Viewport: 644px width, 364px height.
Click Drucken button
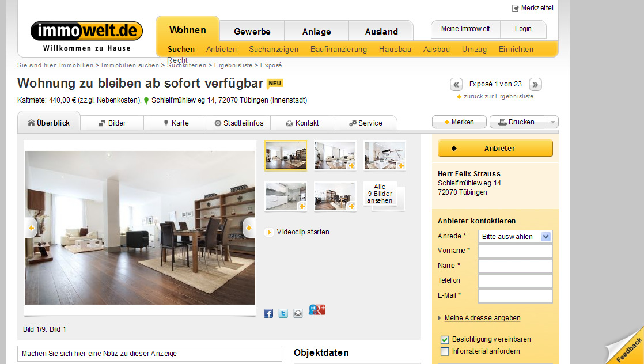[x=518, y=122]
